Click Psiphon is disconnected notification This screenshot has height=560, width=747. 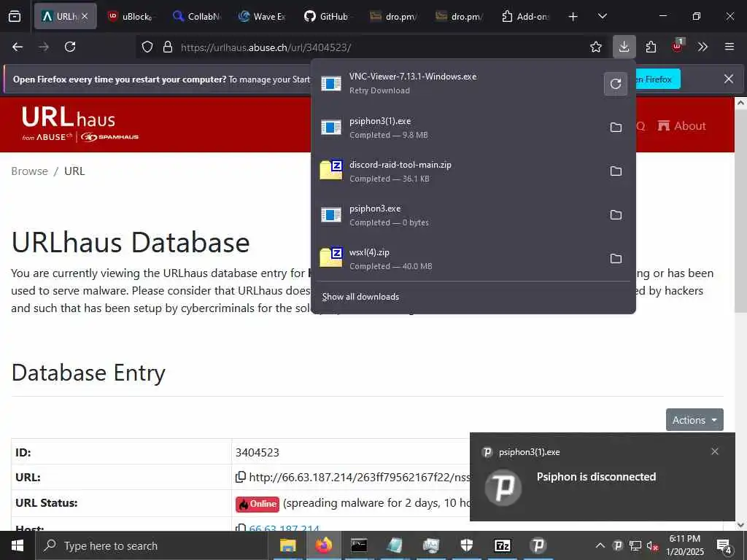pos(602,477)
